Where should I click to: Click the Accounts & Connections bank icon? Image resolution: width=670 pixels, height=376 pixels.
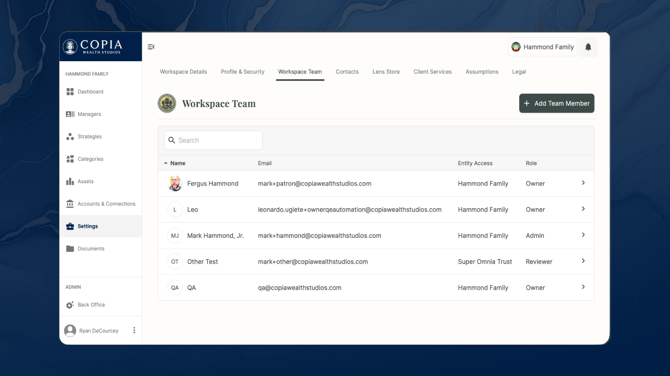[x=70, y=204]
